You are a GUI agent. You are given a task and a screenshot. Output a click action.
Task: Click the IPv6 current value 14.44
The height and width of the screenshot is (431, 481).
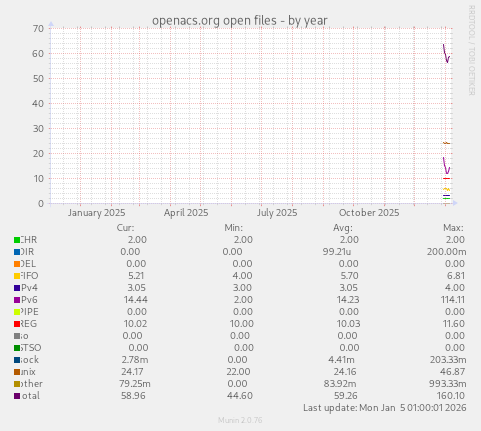(x=136, y=300)
